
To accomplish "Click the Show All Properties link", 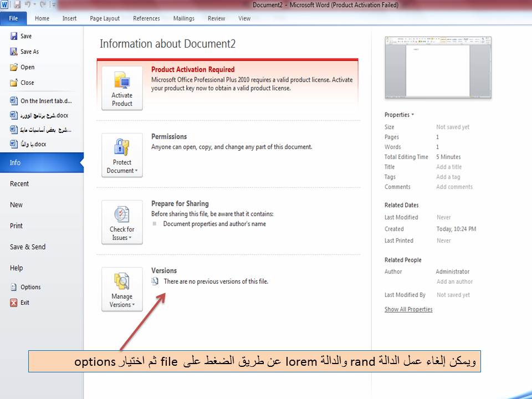I will pos(408,309).
